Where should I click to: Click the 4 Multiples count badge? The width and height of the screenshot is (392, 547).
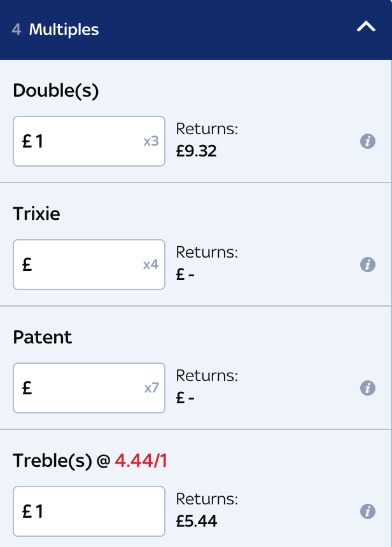[15, 30]
